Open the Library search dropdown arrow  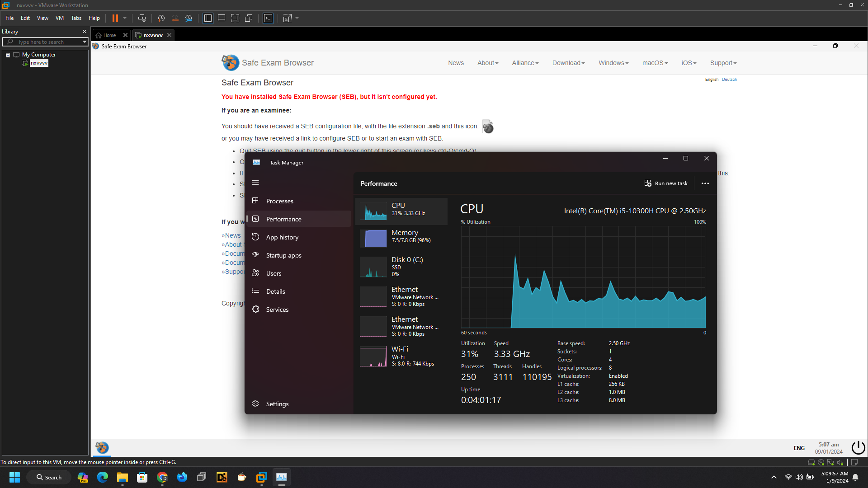click(85, 42)
